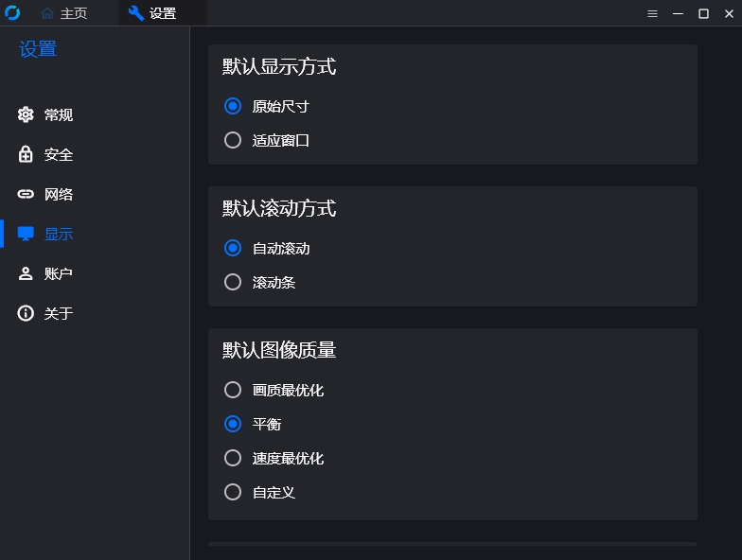Click the app logo in title bar
Screen dimensions: 742x560
click(12, 13)
